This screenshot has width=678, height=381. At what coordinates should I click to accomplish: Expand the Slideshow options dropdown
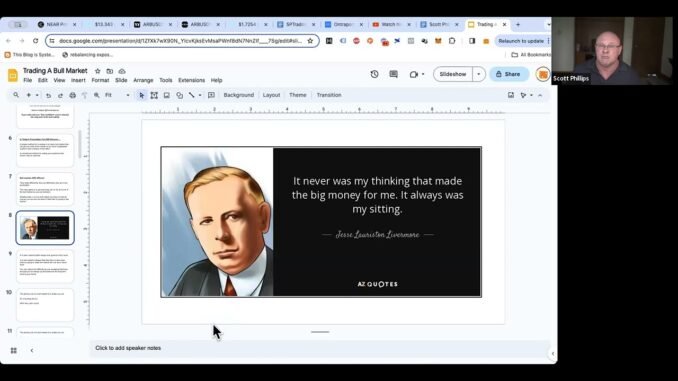tap(479, 74)
